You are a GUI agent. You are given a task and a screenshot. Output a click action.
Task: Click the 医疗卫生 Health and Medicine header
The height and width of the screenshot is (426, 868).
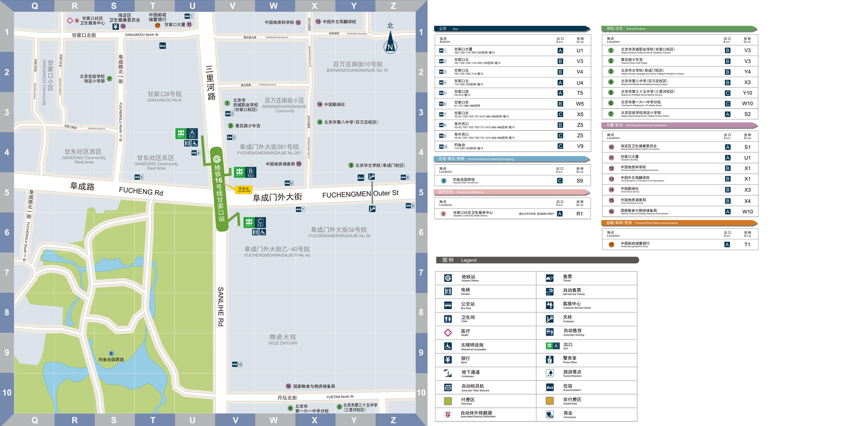tap(512, 192)
